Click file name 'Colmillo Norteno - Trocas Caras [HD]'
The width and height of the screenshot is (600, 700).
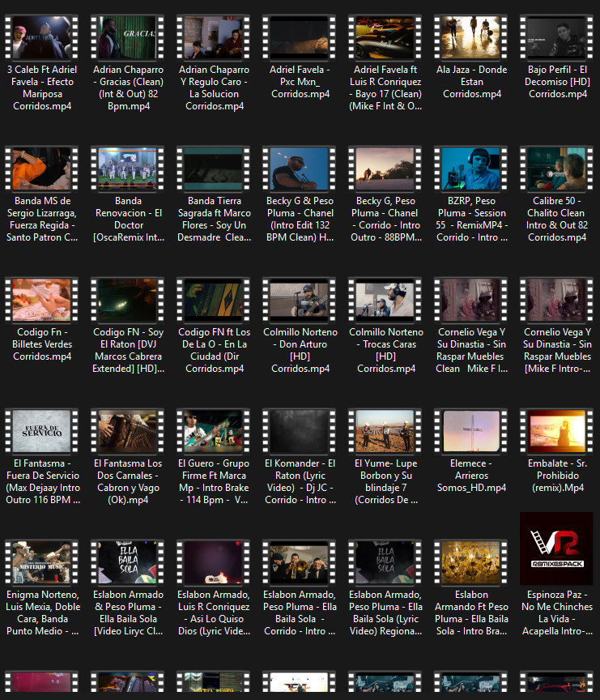coord(386,351)
